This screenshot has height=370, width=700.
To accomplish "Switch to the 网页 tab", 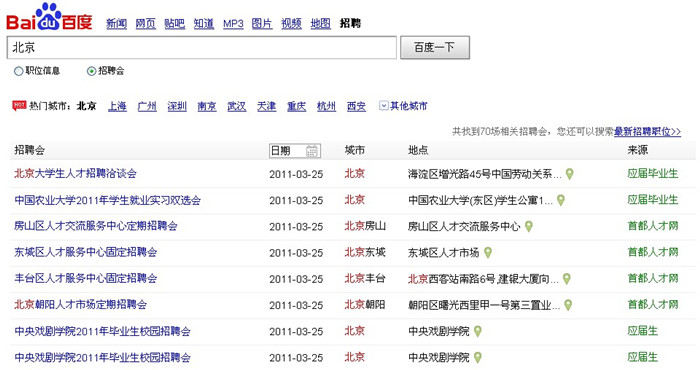I will click(x=146, y=24).
